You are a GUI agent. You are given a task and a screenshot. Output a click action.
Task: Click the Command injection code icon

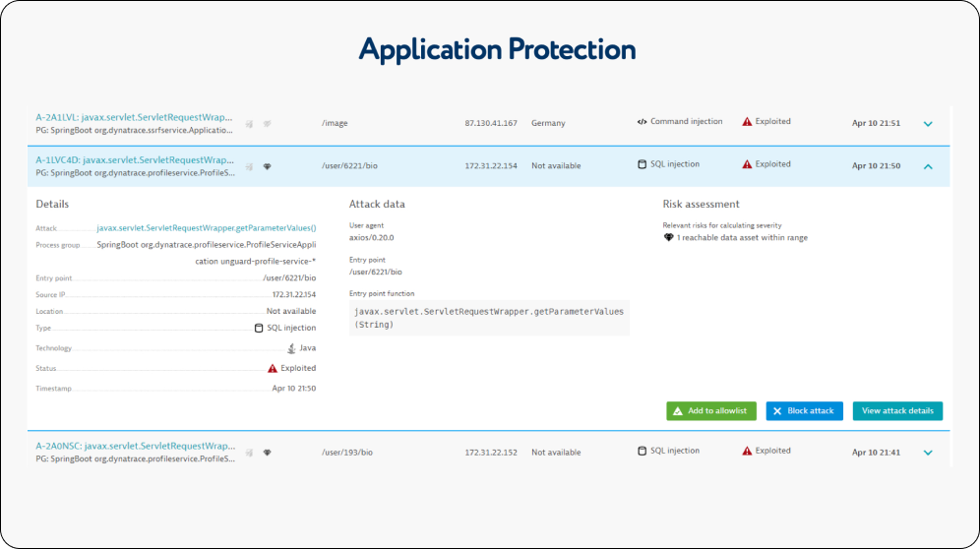click(642, 122)
